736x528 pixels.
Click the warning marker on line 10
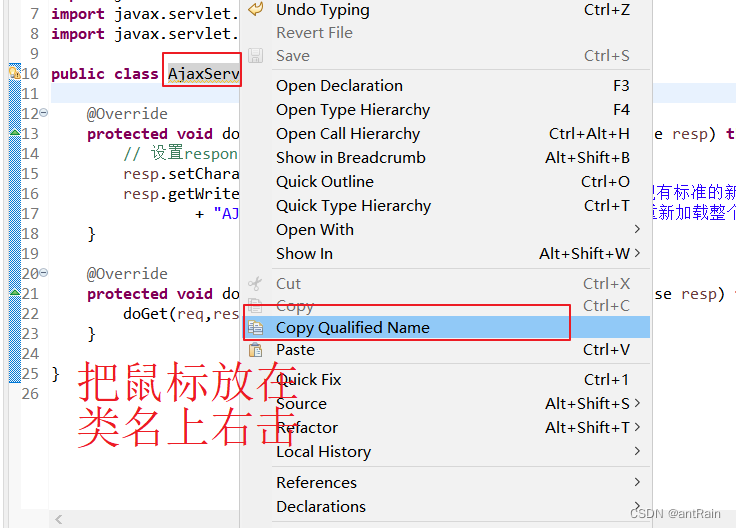(14, 73)
